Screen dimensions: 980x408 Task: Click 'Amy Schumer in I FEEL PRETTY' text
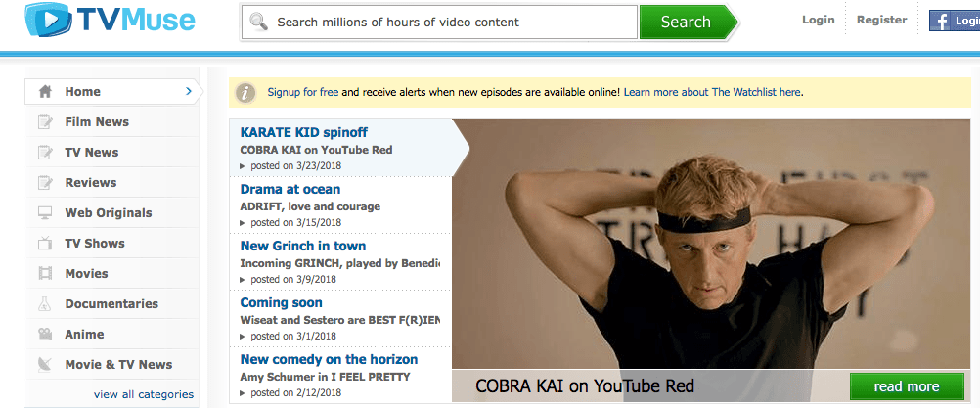pyautogui.click(x=325, y=377)
